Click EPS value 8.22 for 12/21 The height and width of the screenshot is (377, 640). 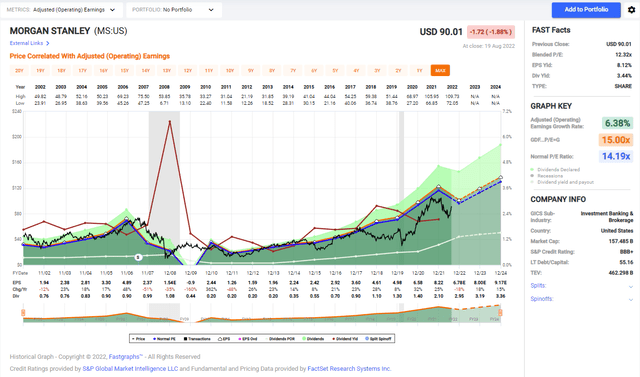point(438,282)
